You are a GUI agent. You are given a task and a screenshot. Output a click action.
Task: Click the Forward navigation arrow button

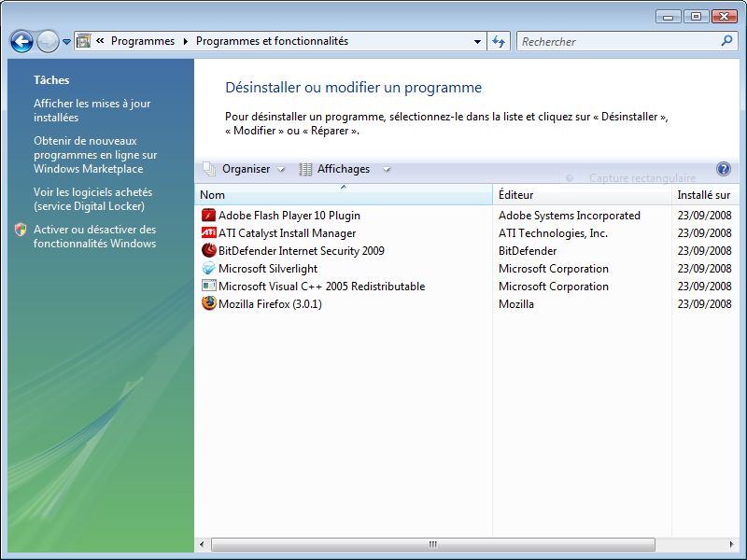pos(48,41)
